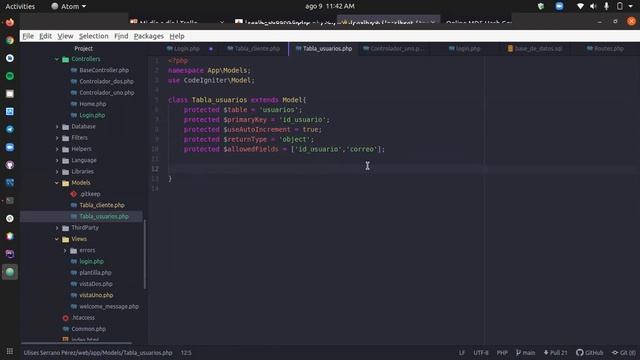Screen dimensions: 640x360
Task: Click the Pull 21 arrow in status bar
Action: (546, 352)
